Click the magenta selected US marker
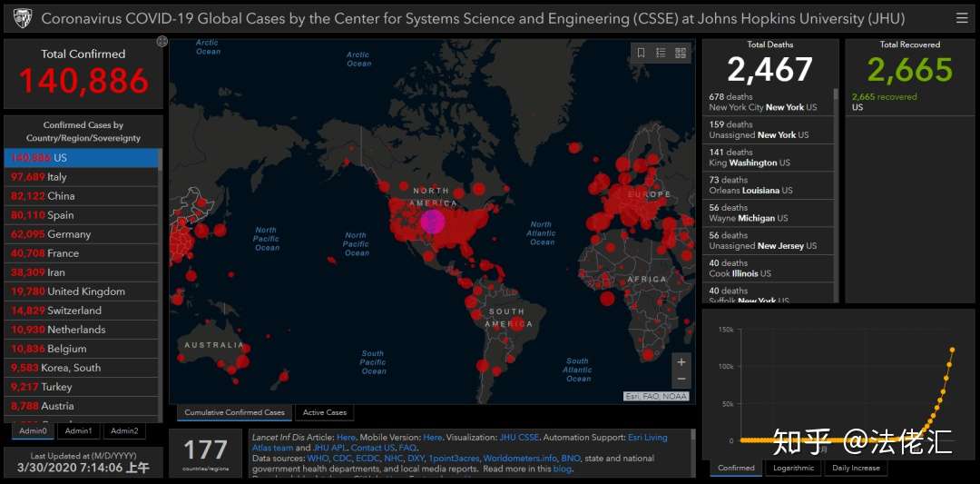 [x=433, y=222]
